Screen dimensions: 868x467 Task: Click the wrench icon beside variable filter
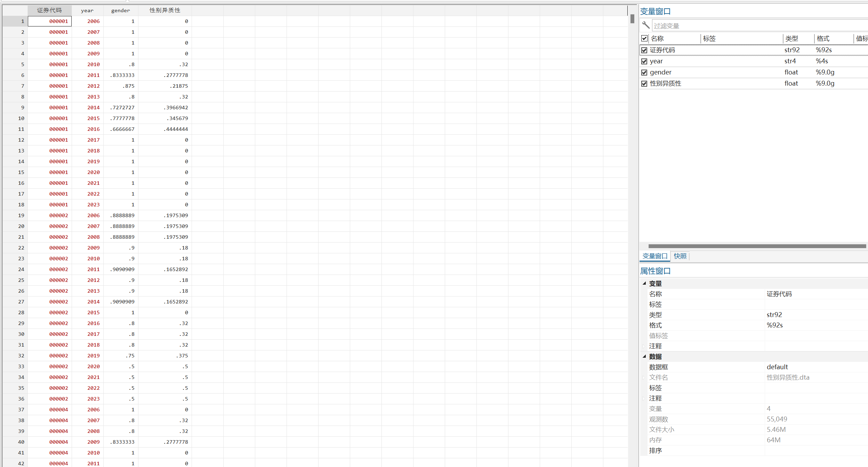646,25
